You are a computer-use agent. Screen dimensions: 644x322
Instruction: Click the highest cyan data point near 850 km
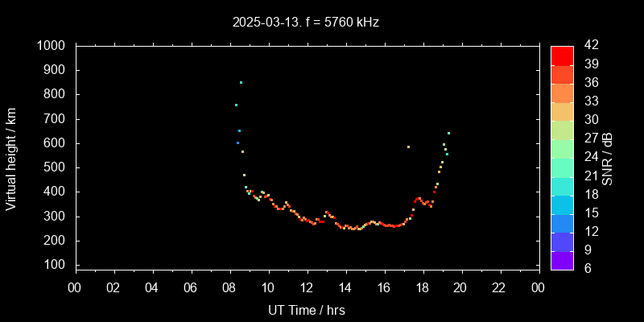pyautogui.click(x=240, y=82)
